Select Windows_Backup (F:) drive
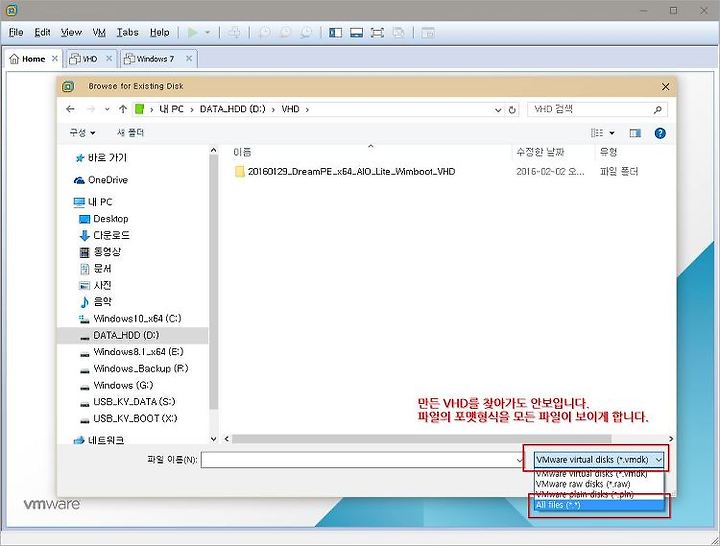720x546 pixels. pos(134,369)
